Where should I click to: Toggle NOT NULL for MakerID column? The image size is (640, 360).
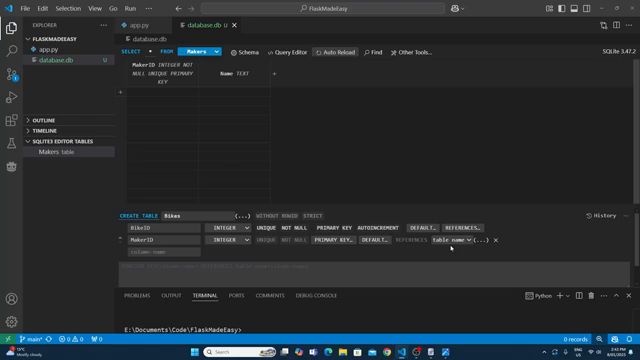tap(294, 240)
